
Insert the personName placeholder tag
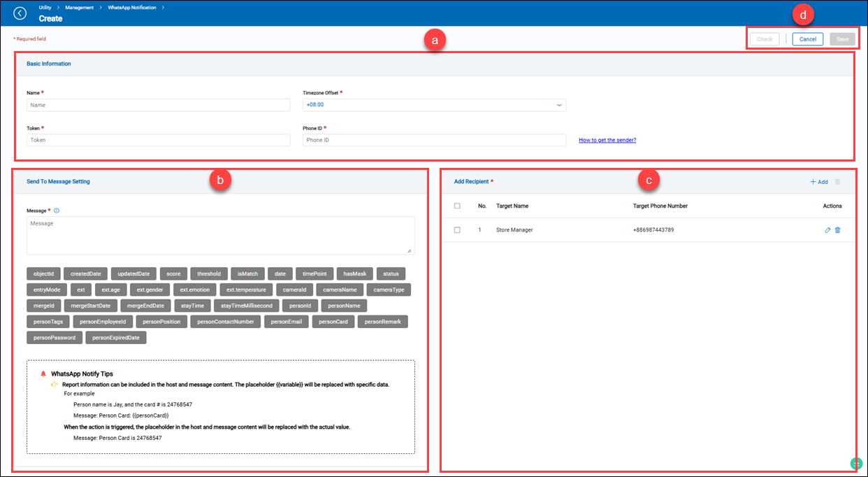(x=344, y=306)
